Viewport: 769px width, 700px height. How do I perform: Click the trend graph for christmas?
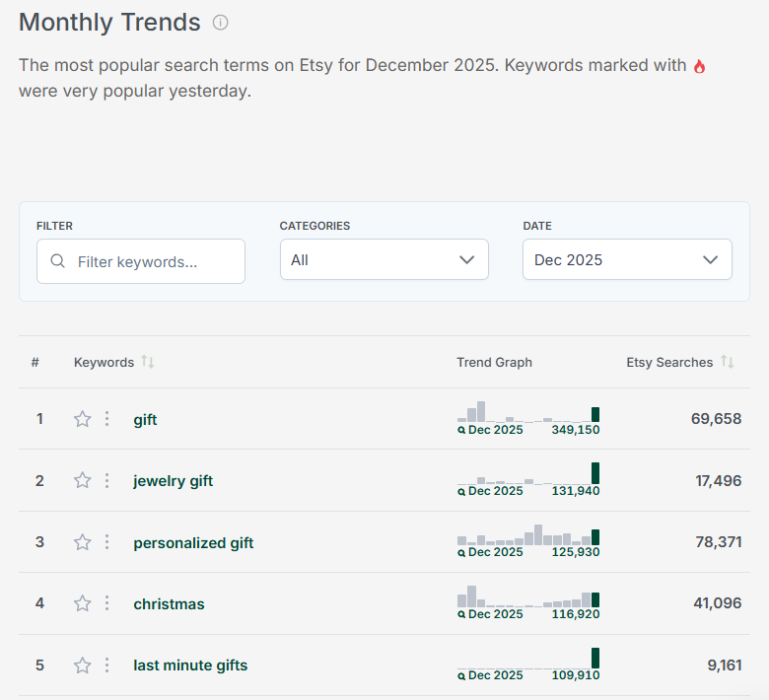[x=528, y=596]
